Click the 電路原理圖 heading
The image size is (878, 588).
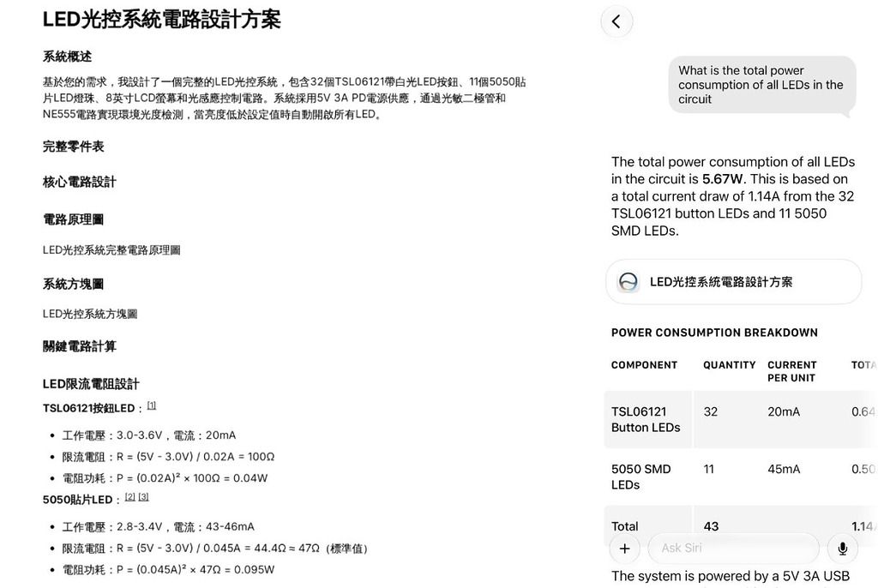(x=74, y=219)
